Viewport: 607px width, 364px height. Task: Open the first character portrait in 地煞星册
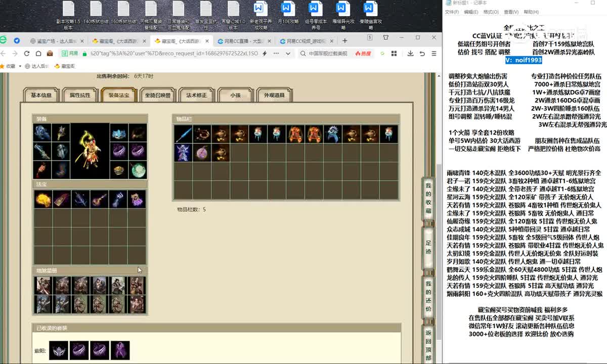43,284
